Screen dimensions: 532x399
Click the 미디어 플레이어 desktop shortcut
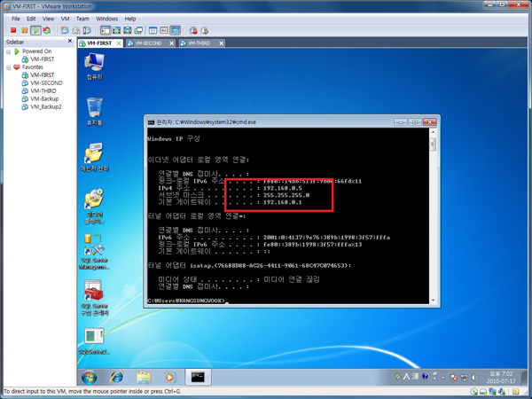tap(94, 206)
